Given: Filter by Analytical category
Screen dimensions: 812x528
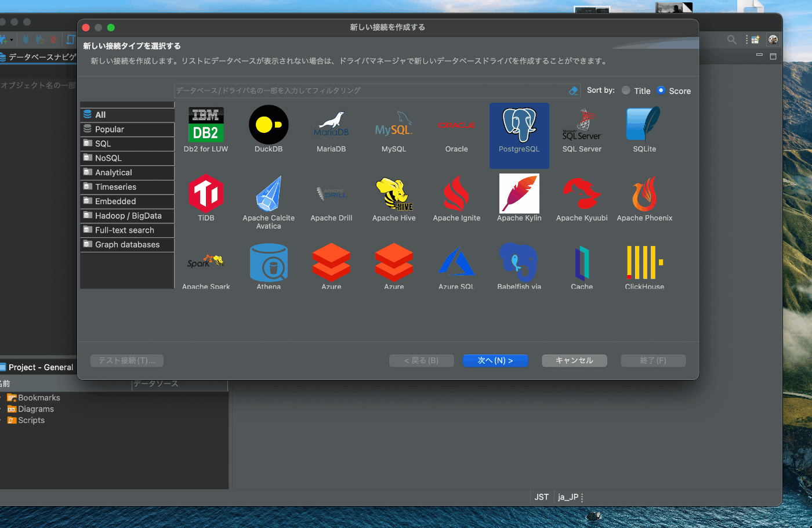Looking at the screenshot, I should coord(127,172).
